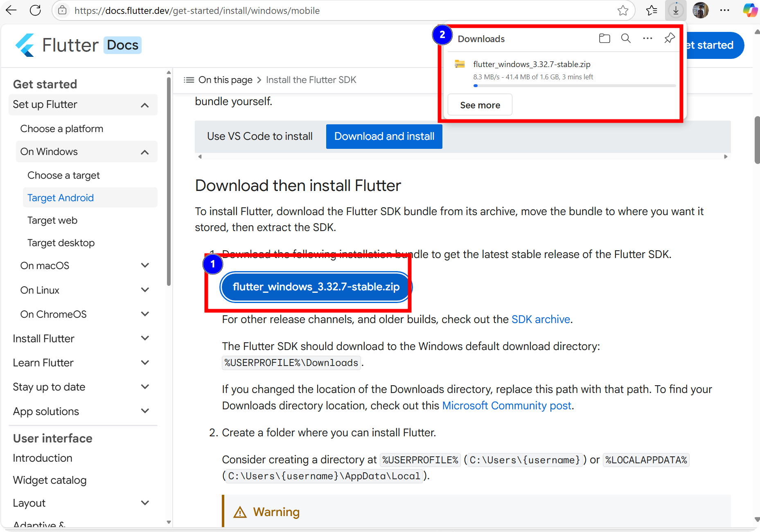The image size is (760, 532).
Task: Open more options in Downloads panel
Action: tap(647, 38)
